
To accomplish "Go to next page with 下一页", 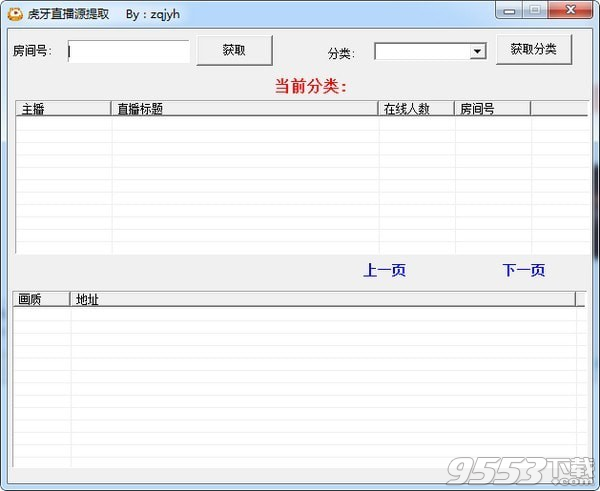I will tap(524, 270).
